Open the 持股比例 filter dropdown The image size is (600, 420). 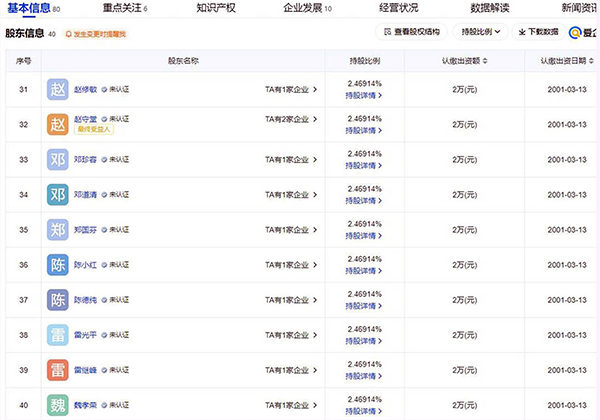tap(482, 33)
